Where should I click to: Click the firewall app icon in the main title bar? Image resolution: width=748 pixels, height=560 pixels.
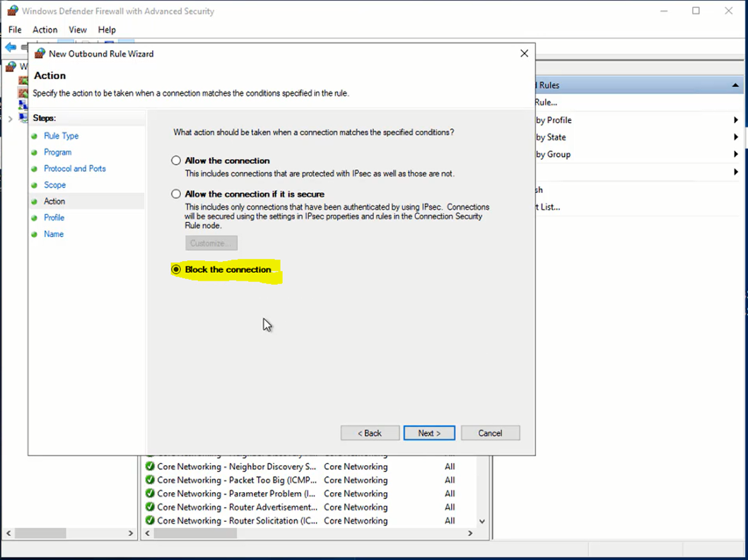13,11
